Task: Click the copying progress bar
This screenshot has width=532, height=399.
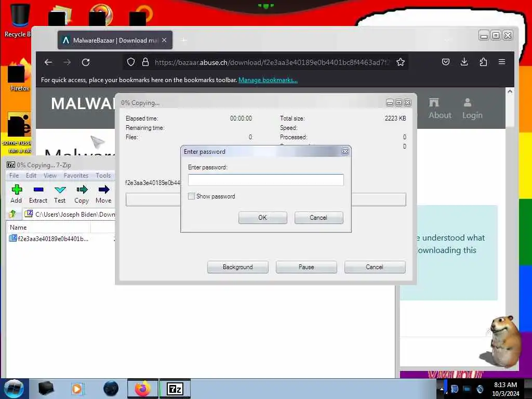Action: 265,199
